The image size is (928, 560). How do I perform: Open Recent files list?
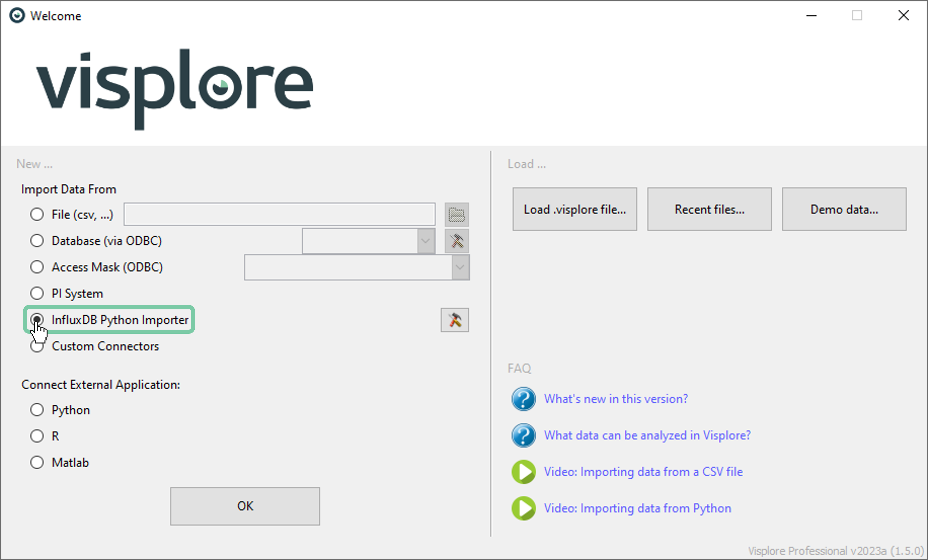tap(709, 209)
